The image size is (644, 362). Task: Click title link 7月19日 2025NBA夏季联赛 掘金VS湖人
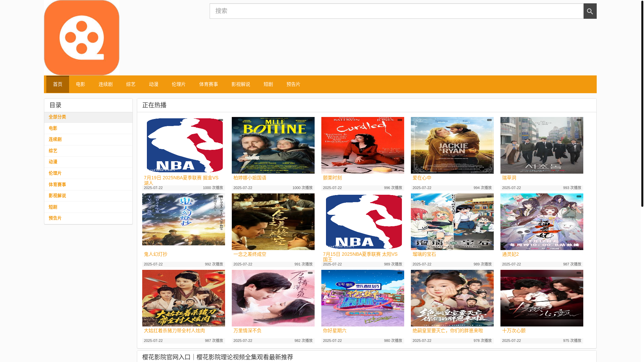click(x=181, y=180)
